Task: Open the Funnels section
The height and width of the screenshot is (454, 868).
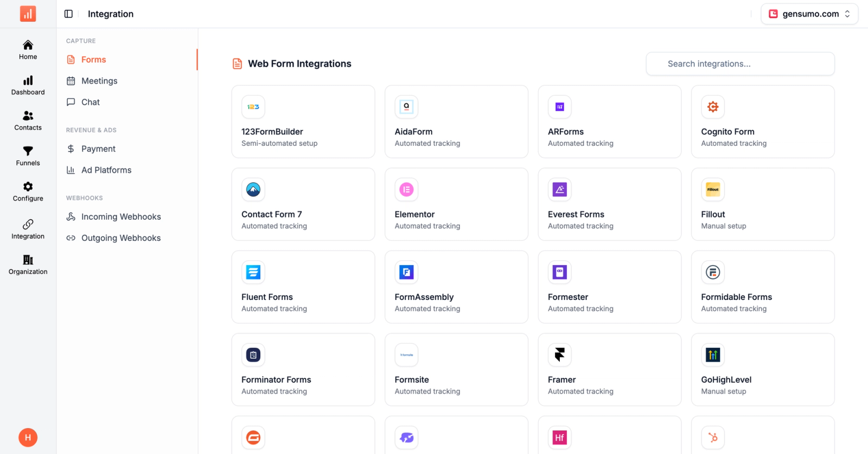Action: [28, 156]
